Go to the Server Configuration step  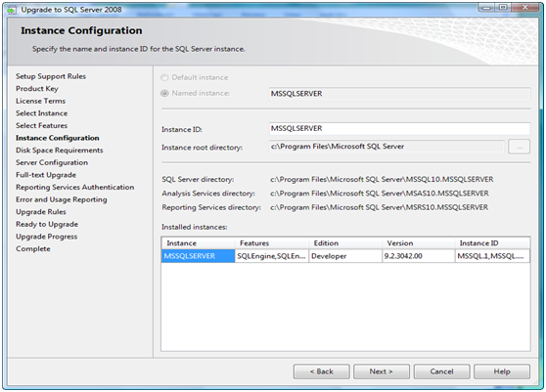pos(52,162)
